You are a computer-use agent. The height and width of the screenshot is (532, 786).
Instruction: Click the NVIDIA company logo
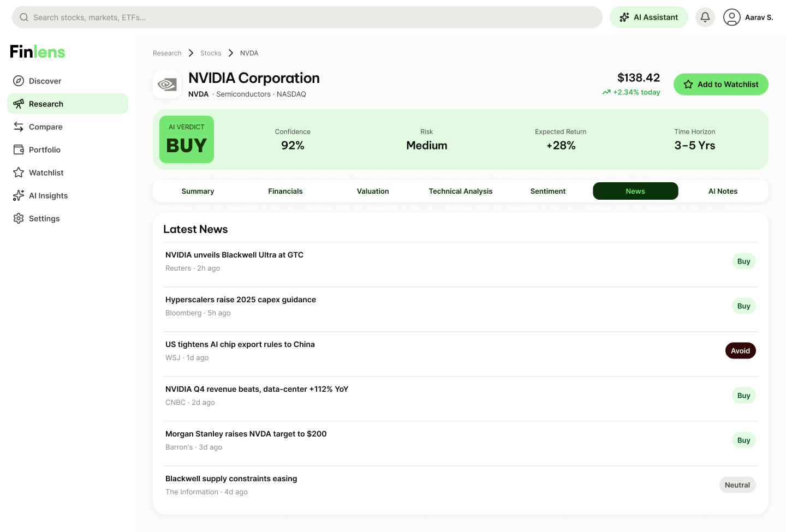coord(167,85)
